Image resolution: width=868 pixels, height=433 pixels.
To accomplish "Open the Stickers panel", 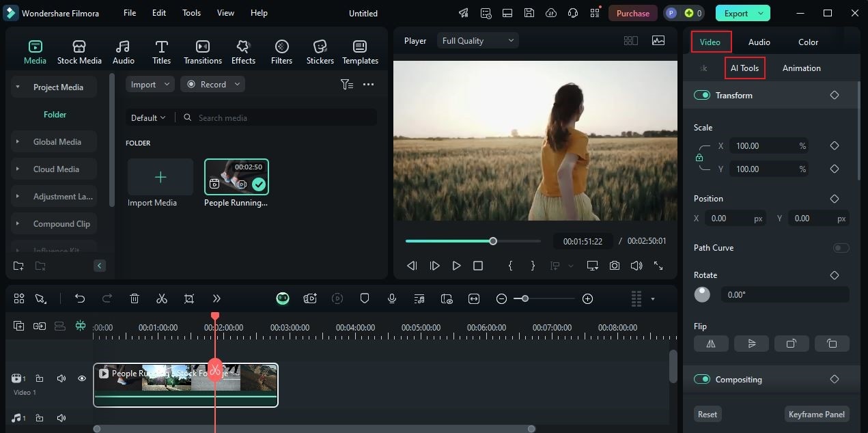I will (x=320, y=52).
